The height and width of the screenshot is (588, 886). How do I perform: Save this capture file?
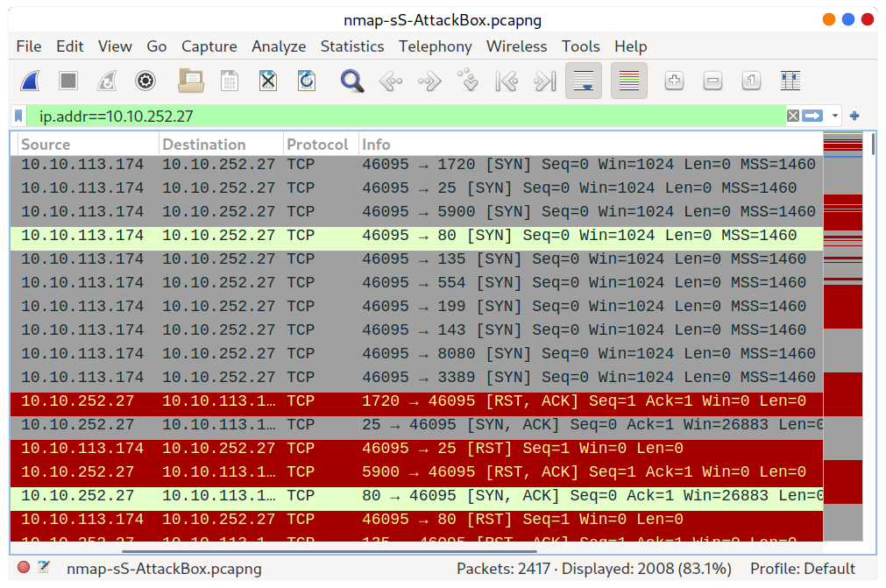(x=230, y=81)
